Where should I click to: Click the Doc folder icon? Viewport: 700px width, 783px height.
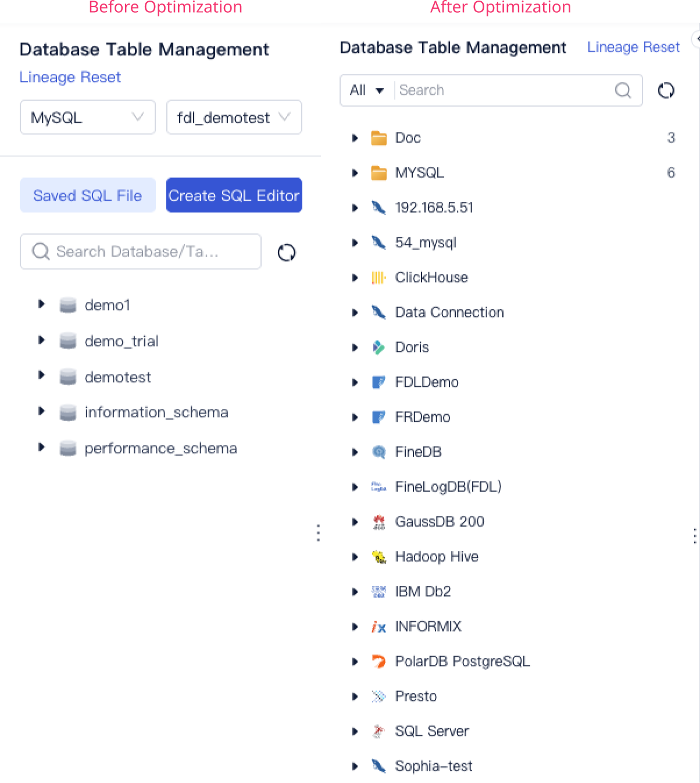(x=378, y=138)
